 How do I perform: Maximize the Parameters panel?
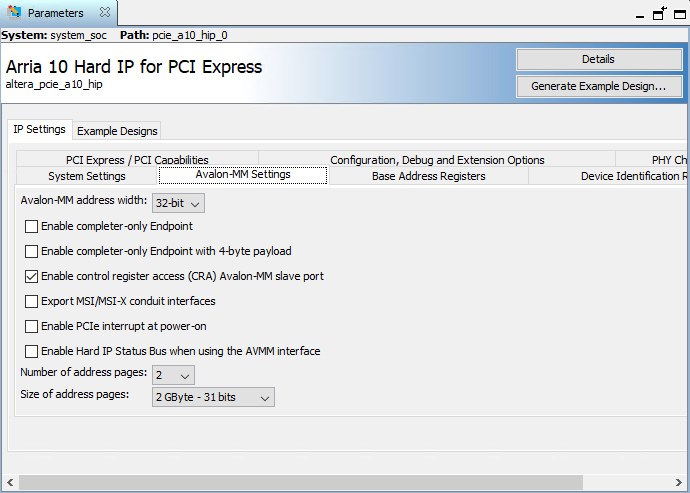click(680, 15)
